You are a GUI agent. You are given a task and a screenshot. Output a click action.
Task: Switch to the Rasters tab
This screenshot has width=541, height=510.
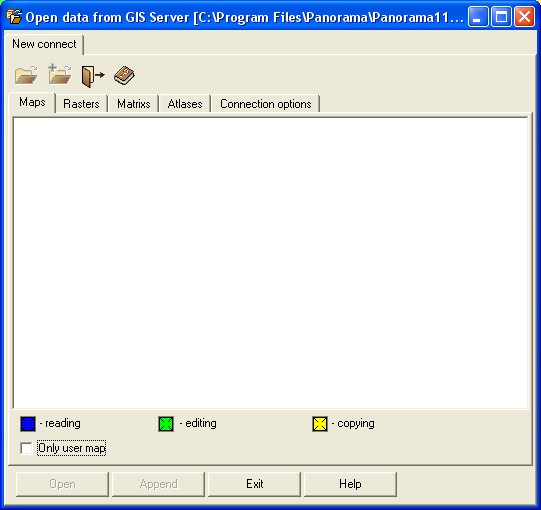(81, 104)
